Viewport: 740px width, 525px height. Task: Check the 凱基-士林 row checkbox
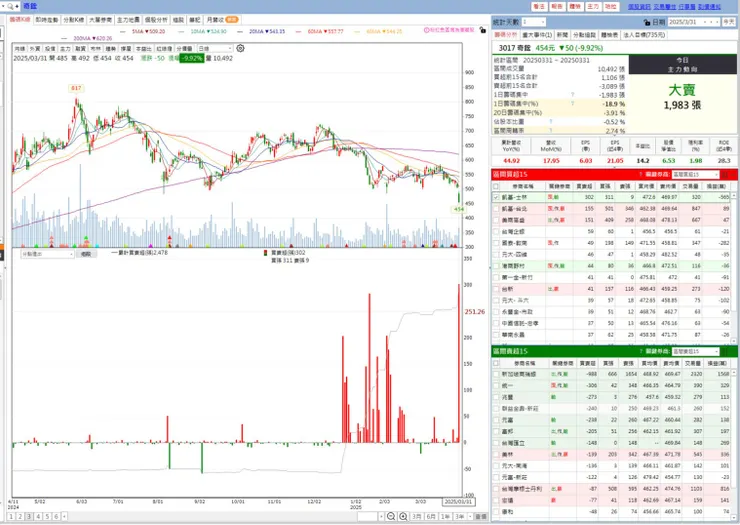click(x=496, y=197)
